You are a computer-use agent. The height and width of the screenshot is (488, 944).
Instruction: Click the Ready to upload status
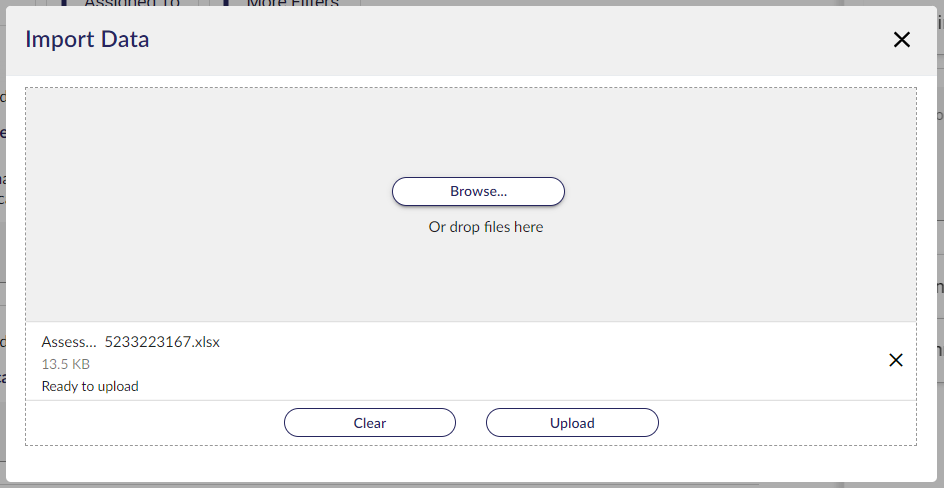pyautogui.click(x=90, y=386)
